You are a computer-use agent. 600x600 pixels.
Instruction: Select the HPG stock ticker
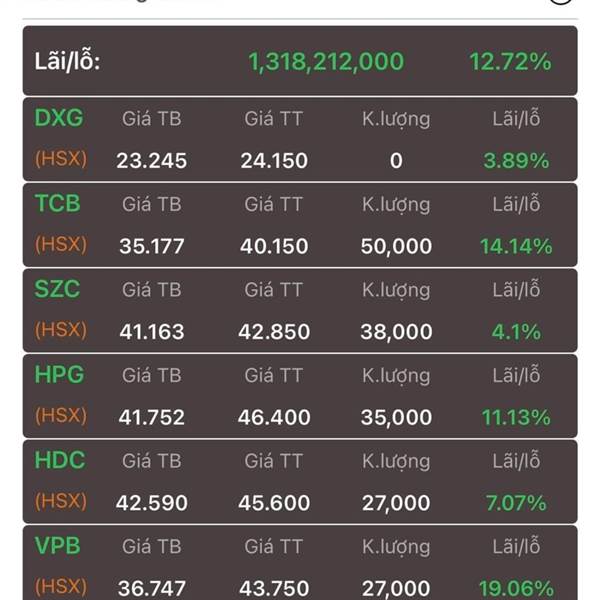(x=59, y=374)
